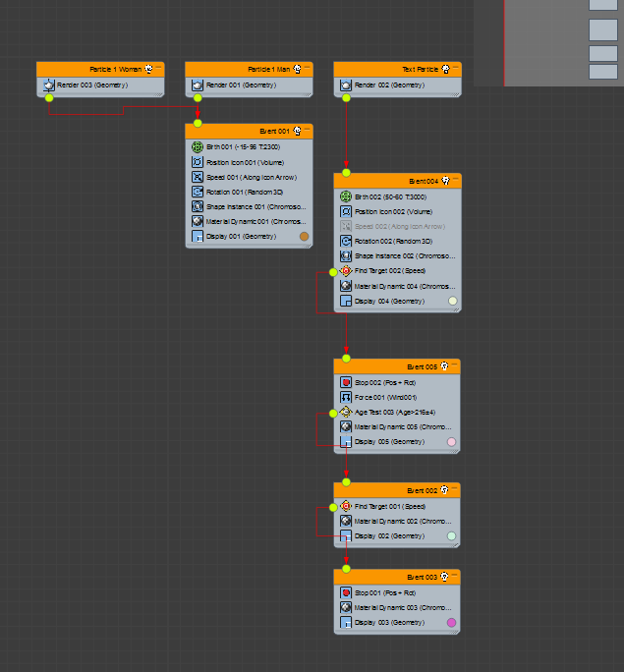624x672 pixels.
Task: Select the 'Display 003 (Geometry)' operator label
Action: pos(389,623)
